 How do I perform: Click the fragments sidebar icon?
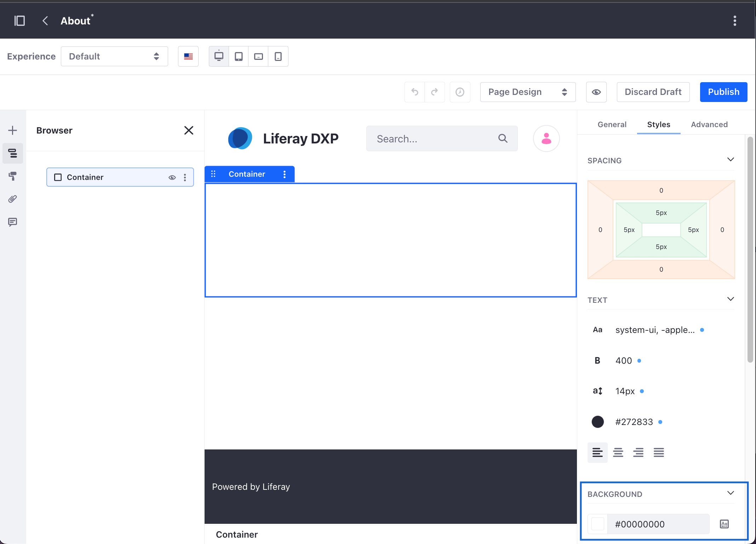point(13,130)
